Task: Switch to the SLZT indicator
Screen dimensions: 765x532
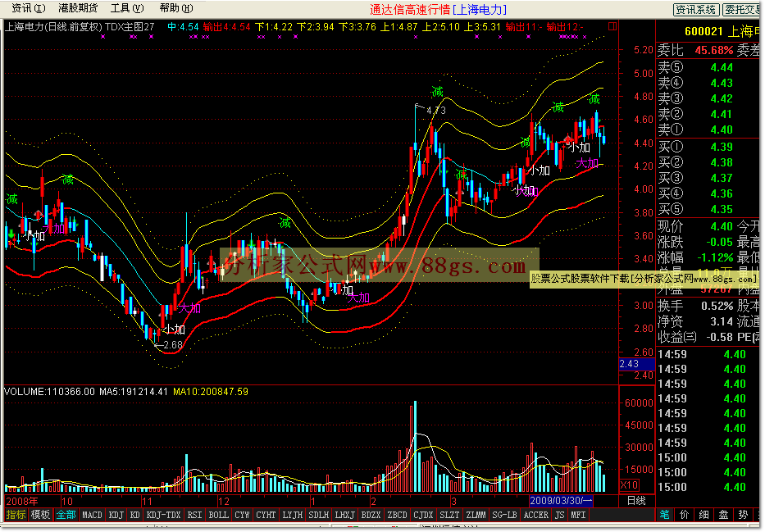Action: 449,515
